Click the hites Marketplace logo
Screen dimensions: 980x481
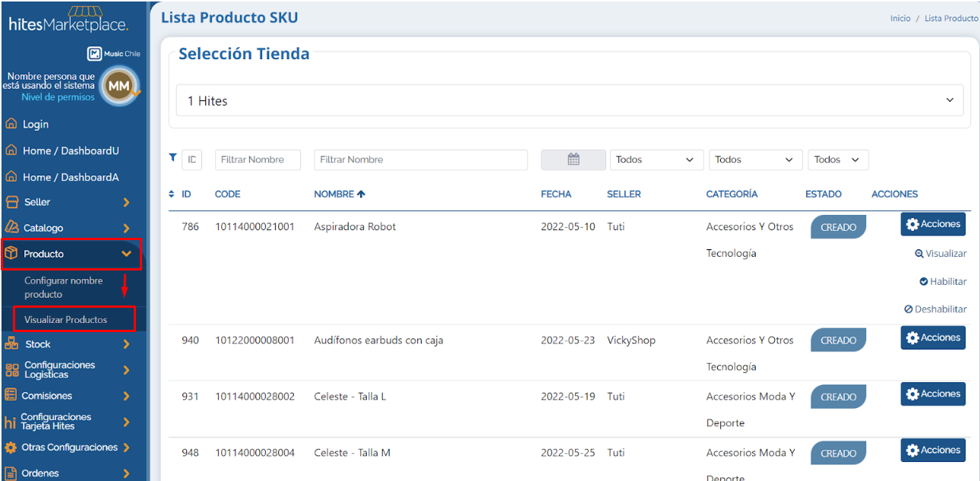[x=68, y=21]
